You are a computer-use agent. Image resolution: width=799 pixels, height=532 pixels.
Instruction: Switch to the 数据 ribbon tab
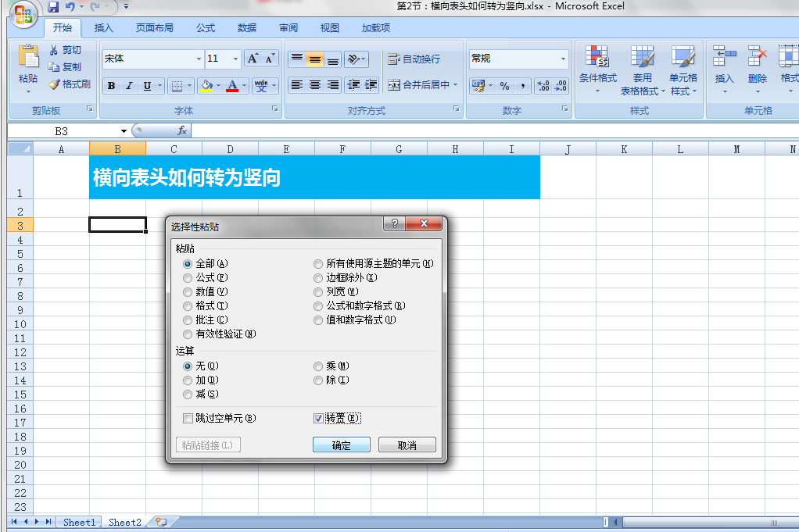tap(247, 28)
